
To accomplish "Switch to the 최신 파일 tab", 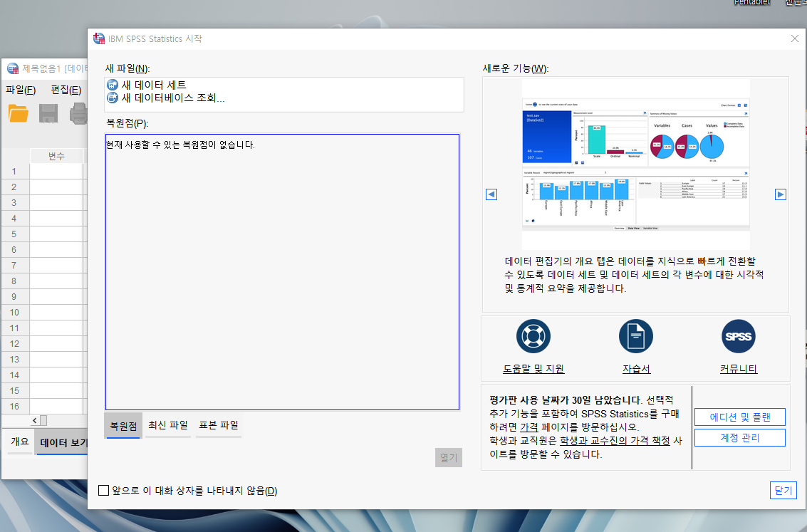I will pos(168,425).
